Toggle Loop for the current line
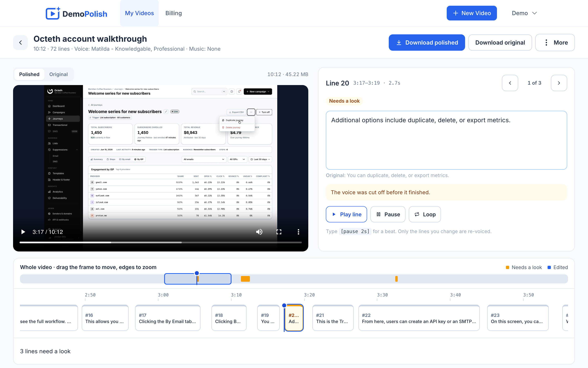This screenshot has width=588, height=368. tap(425, 214)
